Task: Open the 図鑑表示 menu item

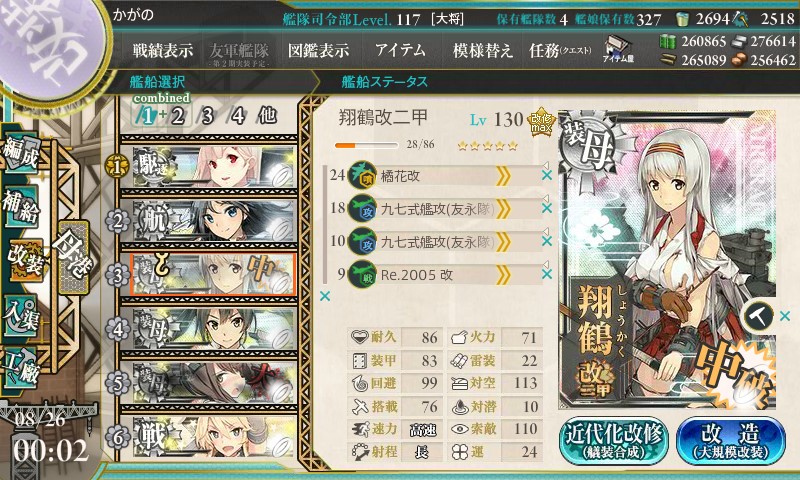Action: [318, 50]
